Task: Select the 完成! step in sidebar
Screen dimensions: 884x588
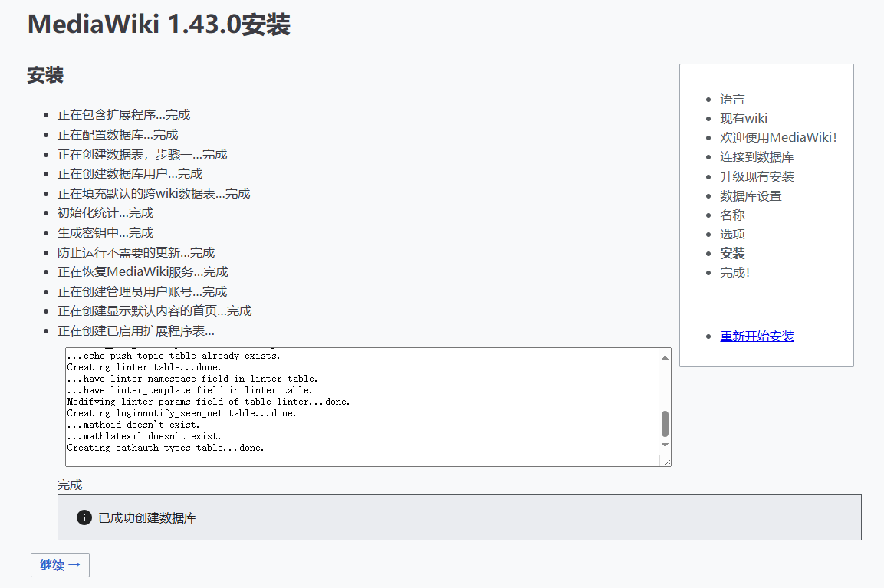Action: [734, 273]
